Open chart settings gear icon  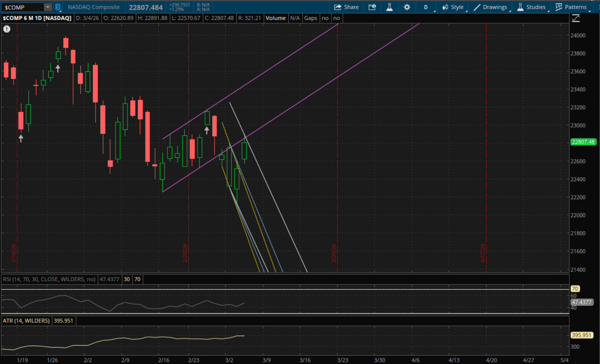pyautogui.click(x=407, y=7)
